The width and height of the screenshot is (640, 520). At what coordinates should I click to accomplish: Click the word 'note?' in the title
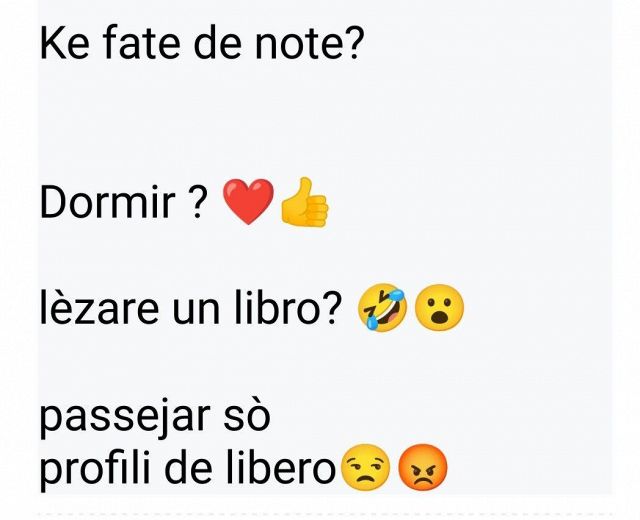click(309, 43)
